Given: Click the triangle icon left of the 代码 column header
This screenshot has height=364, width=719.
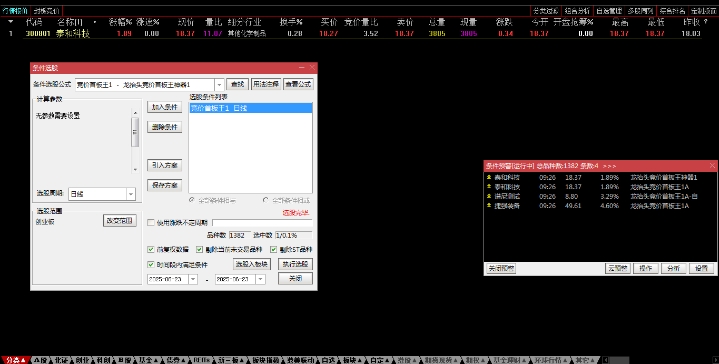Looking at the screenshot, I should click(11, 22).
